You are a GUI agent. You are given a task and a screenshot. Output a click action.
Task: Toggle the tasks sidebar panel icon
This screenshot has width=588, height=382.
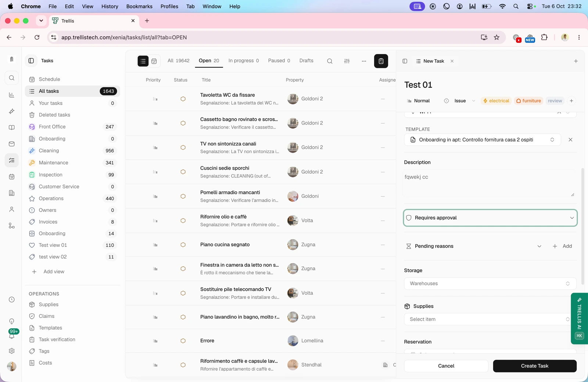point(31,61)
